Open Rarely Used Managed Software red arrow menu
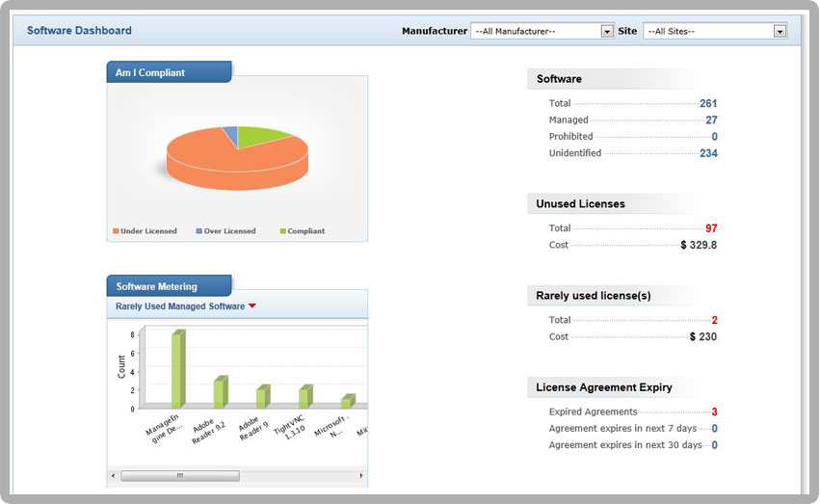Viewport: 820px width, 504px height. (252, 306)
